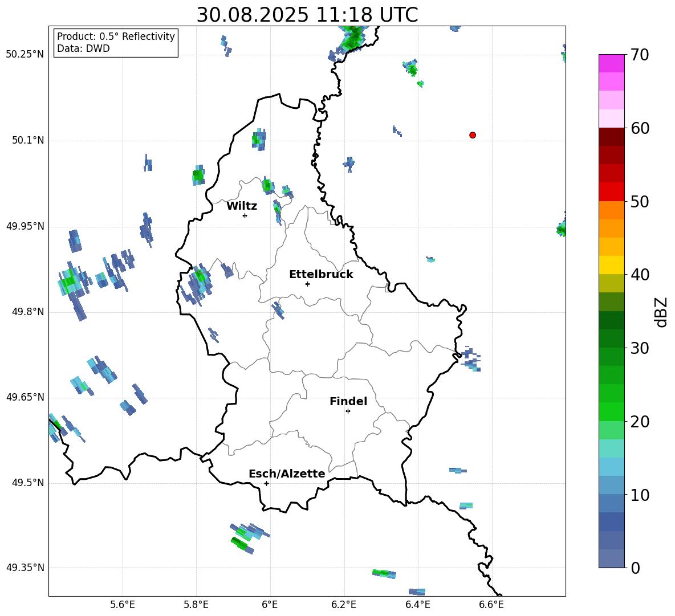Select the 'Ettelbruck' city label
The height and width of the screenshot is (616, 675).
321,275
